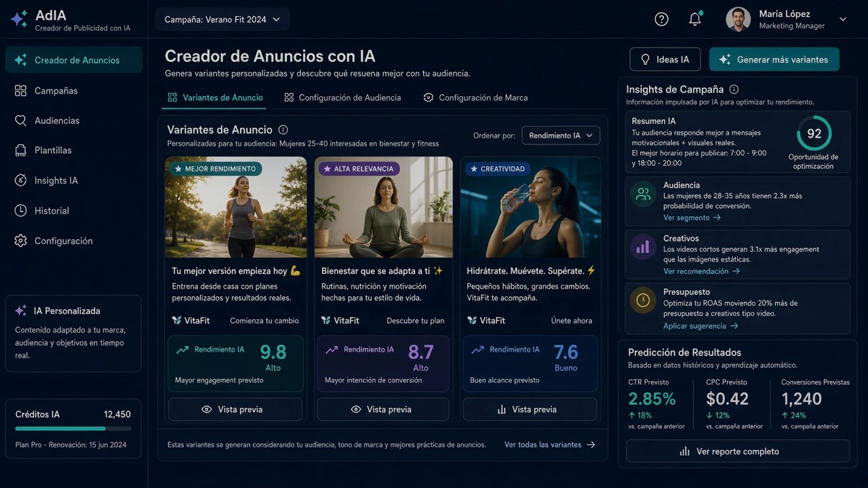
Task: Click info icon beside Insights de Campaña
Action: 734,89
